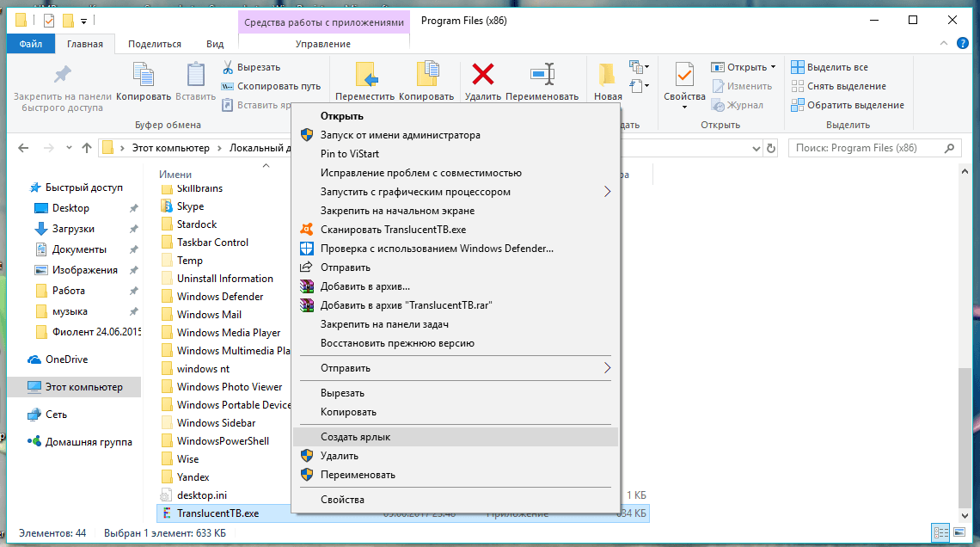
Task: Click Журнал history button in ribbon
Action: [x=738, y=105]
